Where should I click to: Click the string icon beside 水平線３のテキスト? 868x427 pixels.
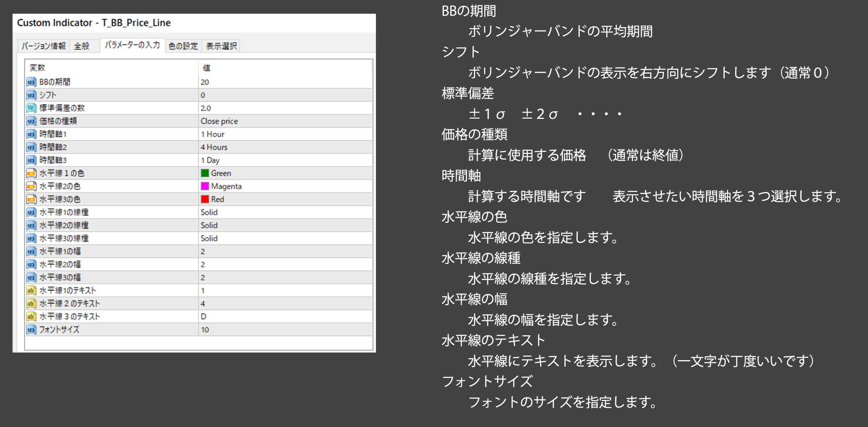click(31, 316)
